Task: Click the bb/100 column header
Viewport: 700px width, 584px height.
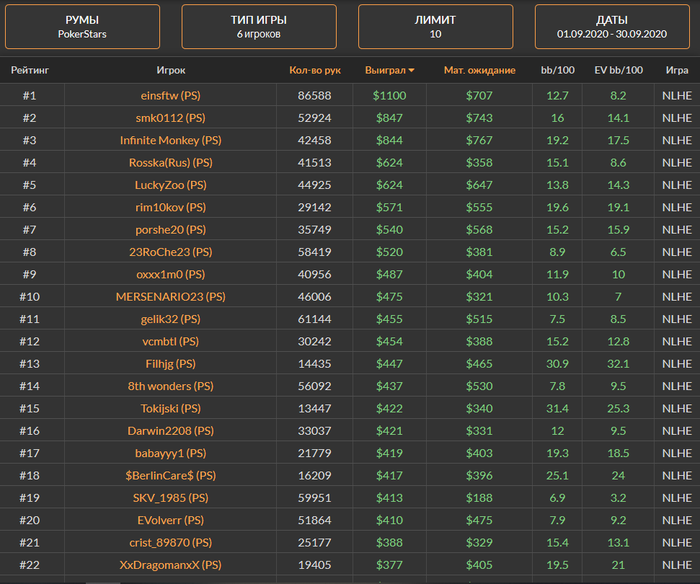Action: click(558, 70)
